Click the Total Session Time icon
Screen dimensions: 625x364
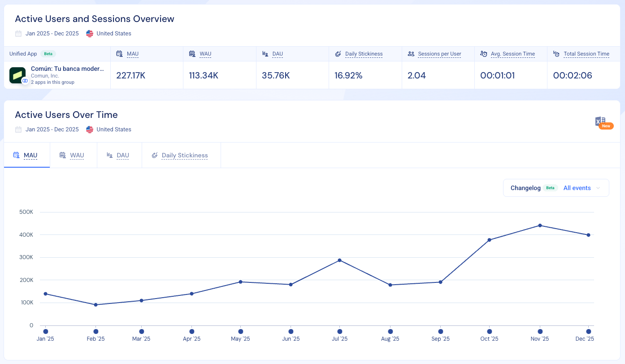point(556,54)
